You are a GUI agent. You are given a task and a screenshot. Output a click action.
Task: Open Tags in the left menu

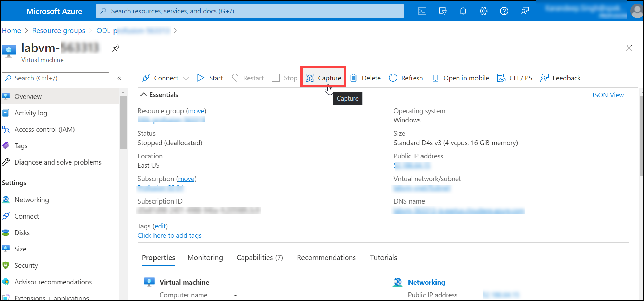pos(59,146)
